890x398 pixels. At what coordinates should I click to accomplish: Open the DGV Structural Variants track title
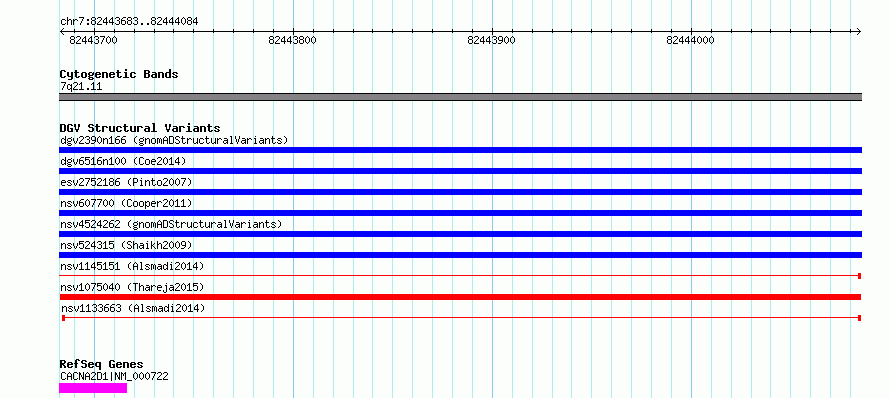(x=140, y=128)
